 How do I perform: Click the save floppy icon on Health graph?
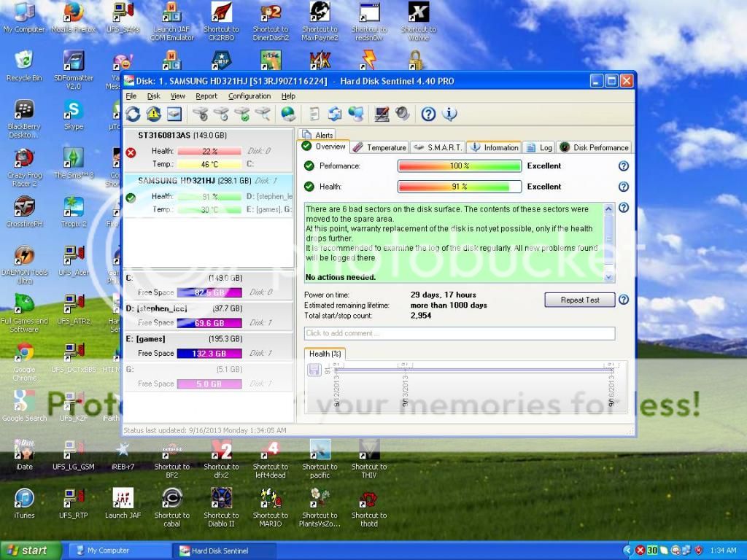click(x=314, y=370)
